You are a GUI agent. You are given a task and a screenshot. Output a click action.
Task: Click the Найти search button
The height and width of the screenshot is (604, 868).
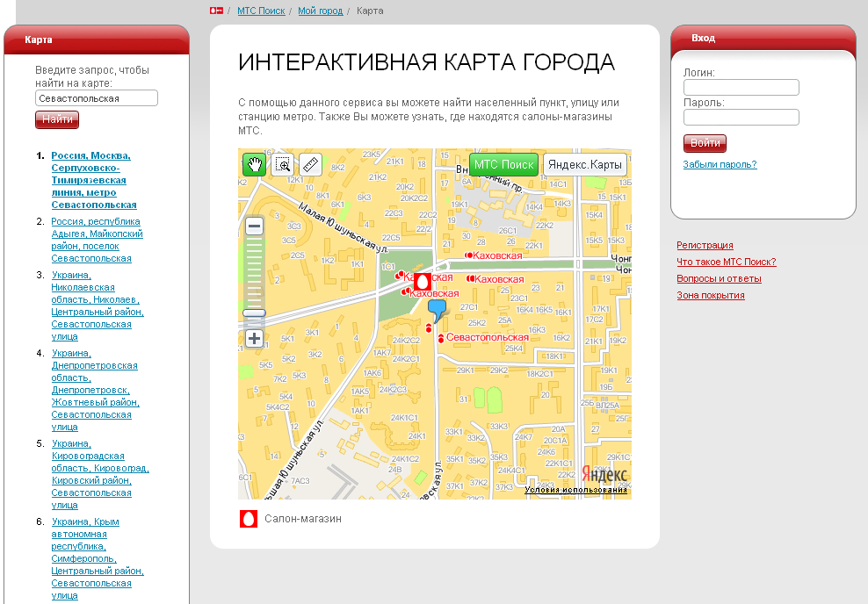pyautogui.click(x=57, y=119)
